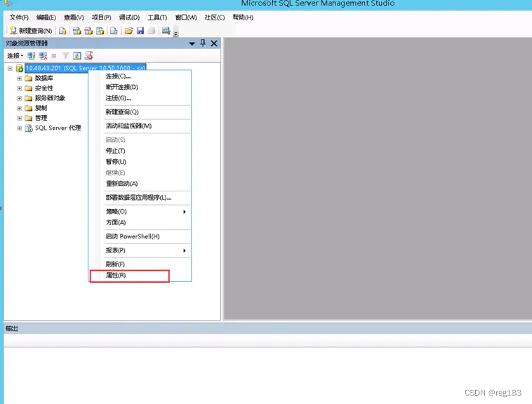The height and width of the screenshot is (404, 532).
Task: Choose 断开连接(D) from the context menu
Action: click(x=140, y=87)
